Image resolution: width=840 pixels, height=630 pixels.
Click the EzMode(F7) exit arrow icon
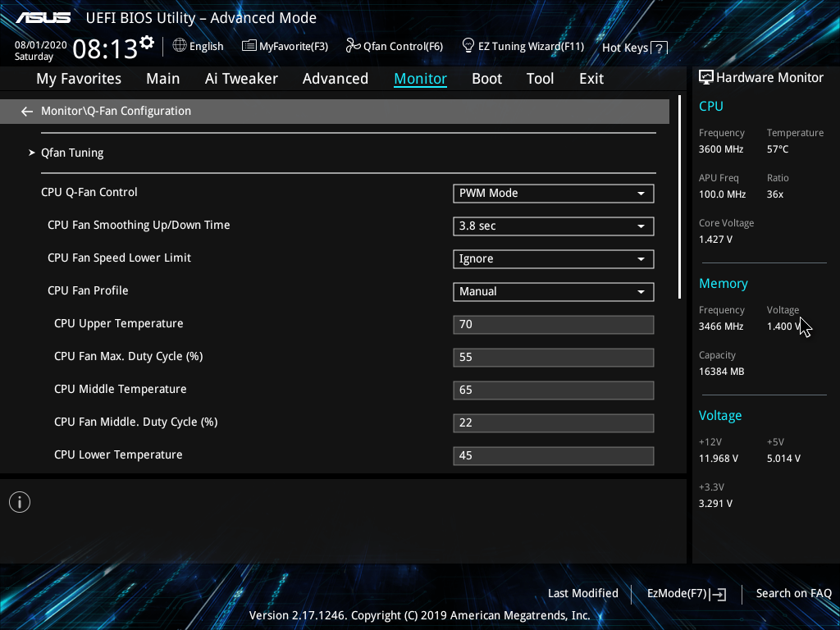point(719,594)
